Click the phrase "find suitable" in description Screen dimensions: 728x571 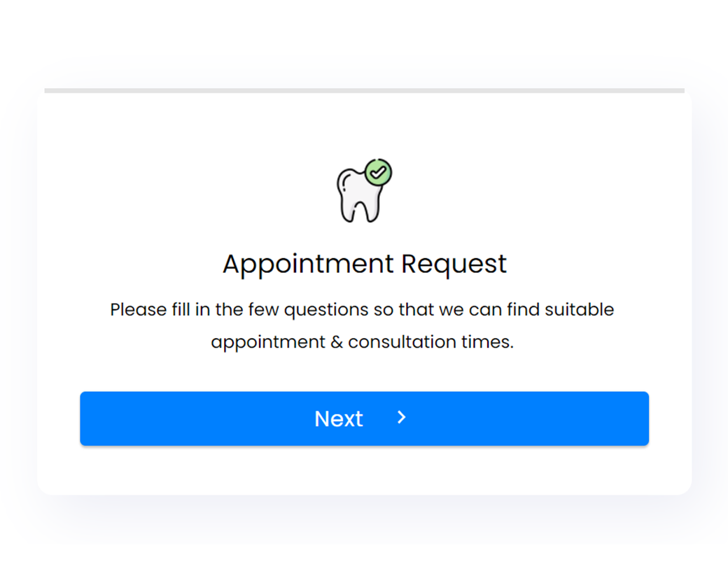[561, 309]
